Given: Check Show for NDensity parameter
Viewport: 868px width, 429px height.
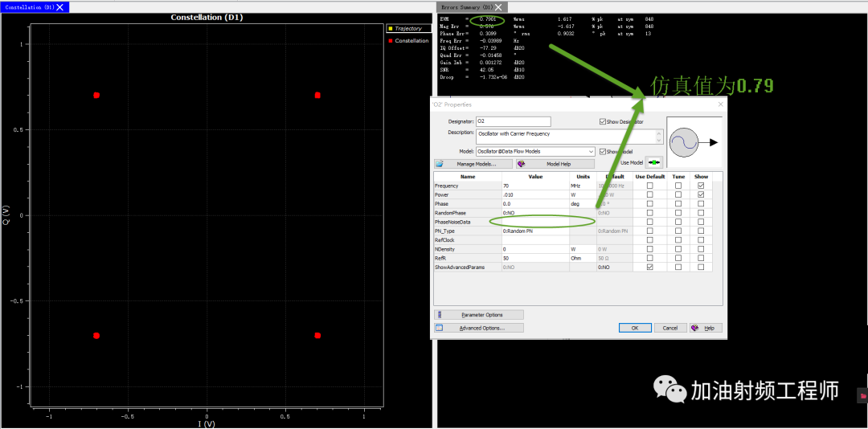Looking at the screenshot, I should [701, 249].
